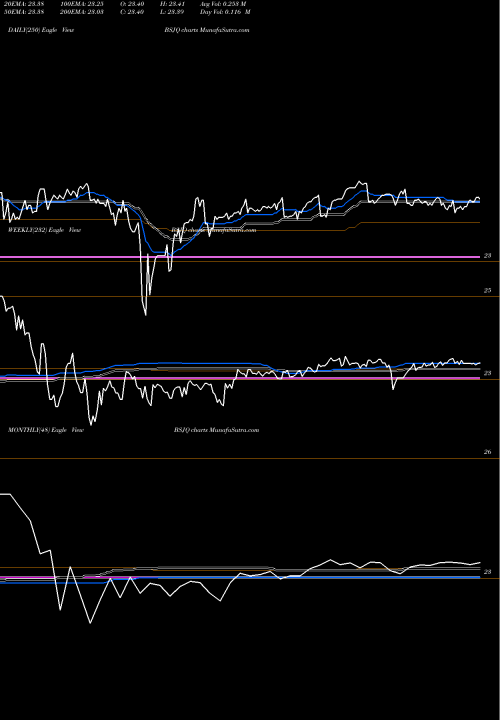
Task: Click the 200EMA value in the header
Action: tap(82, 12)
